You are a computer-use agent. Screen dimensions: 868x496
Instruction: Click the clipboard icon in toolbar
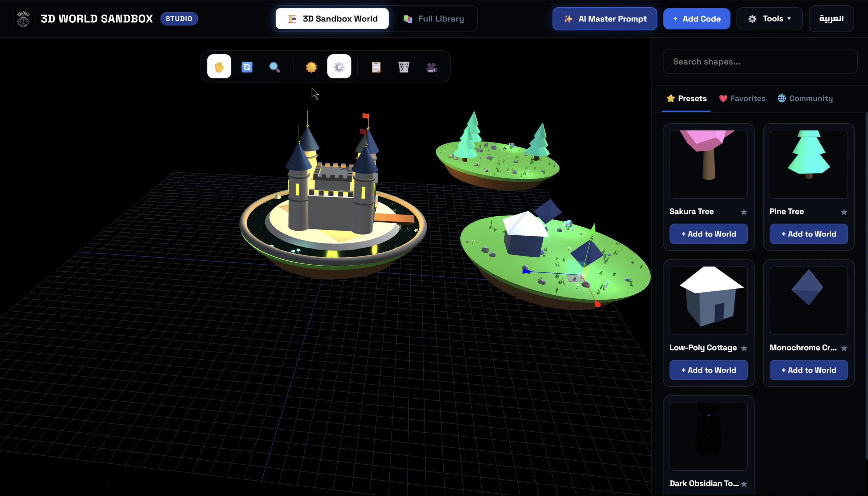click(376, 67)
